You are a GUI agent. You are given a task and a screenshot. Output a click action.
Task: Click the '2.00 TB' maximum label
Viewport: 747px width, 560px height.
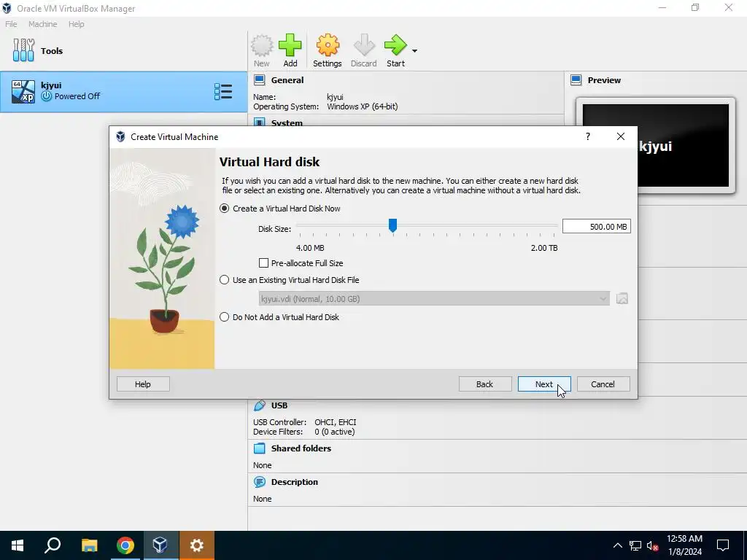pyautogui.click(x=544, y=248)
